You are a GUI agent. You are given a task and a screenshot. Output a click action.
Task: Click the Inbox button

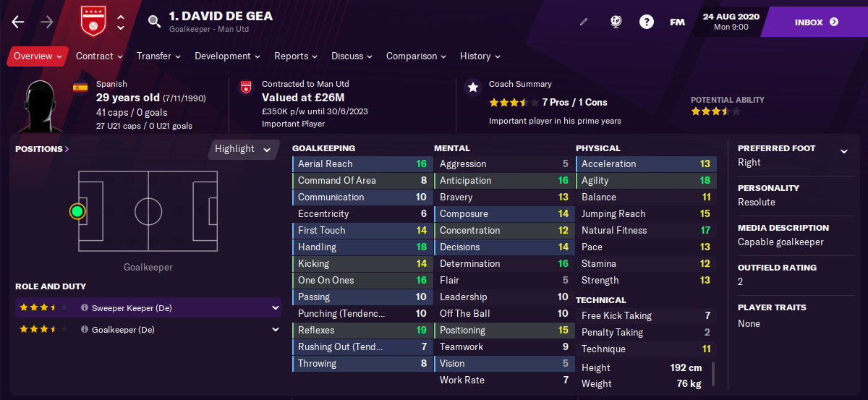817,22
